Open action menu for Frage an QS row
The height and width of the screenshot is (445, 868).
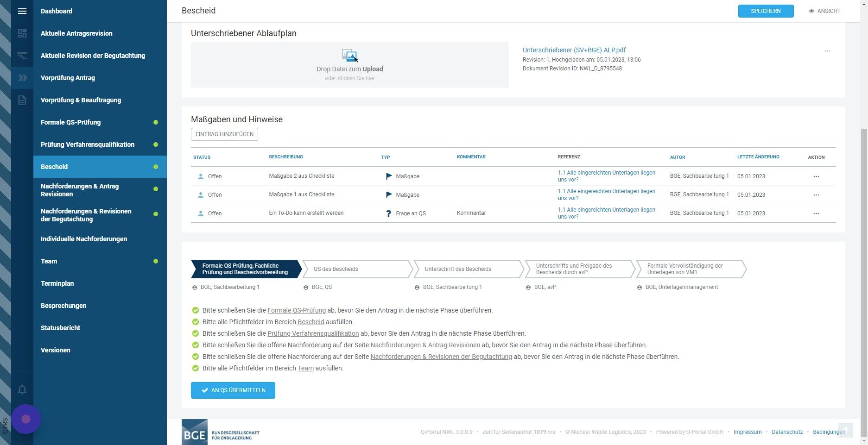(816, 213)
